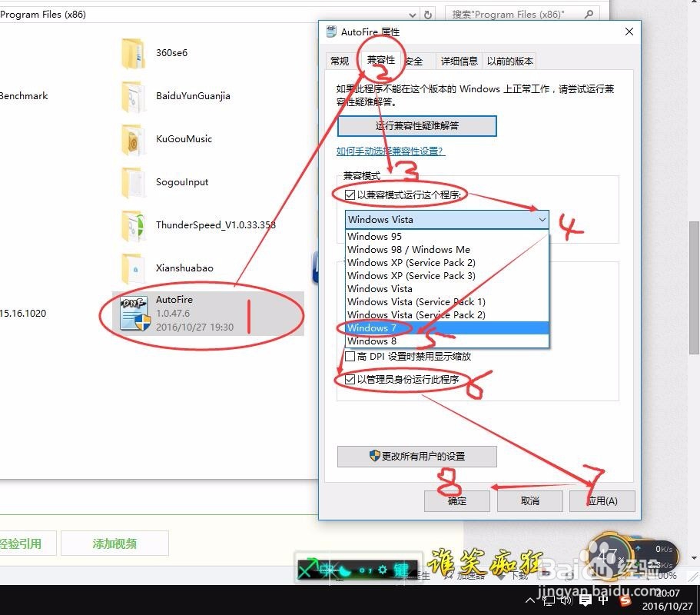
Task: Toggle disable display scaling on high DPI
Action: (350, 357)
